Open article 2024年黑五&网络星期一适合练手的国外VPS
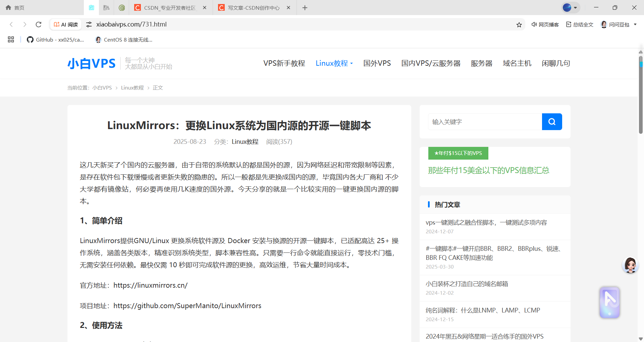 [x=485, y=336]
